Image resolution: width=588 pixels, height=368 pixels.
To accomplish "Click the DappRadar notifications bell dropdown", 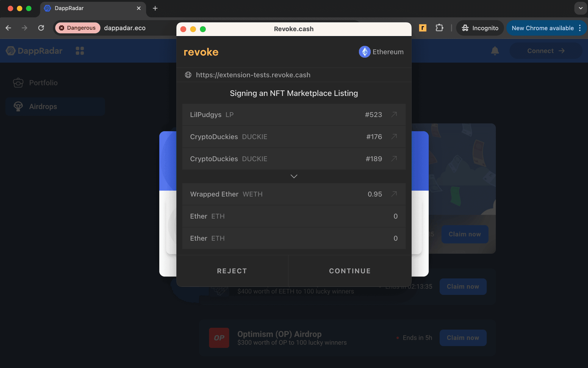I will (495, 51).
